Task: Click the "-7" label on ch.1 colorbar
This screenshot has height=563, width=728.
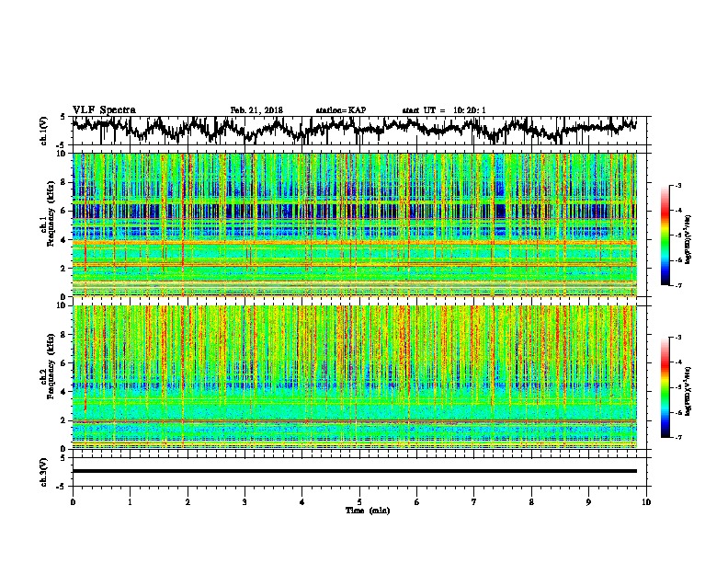Action: point(677,285)
